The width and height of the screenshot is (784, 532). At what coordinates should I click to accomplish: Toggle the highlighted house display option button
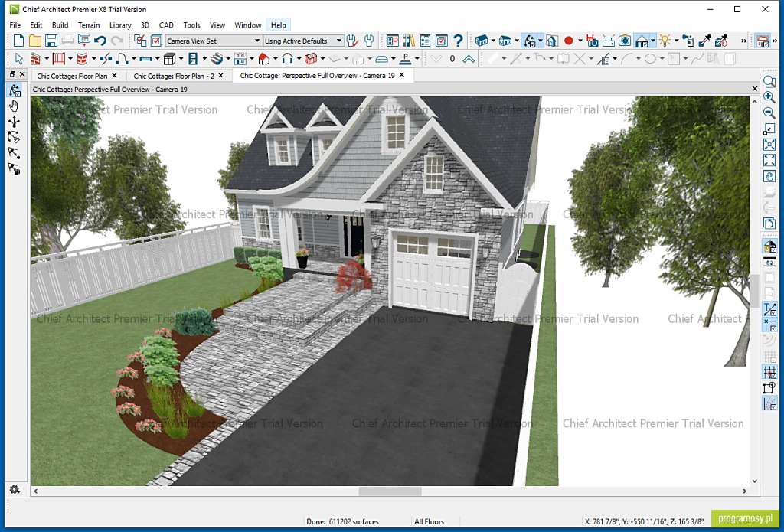coord(642,41)
